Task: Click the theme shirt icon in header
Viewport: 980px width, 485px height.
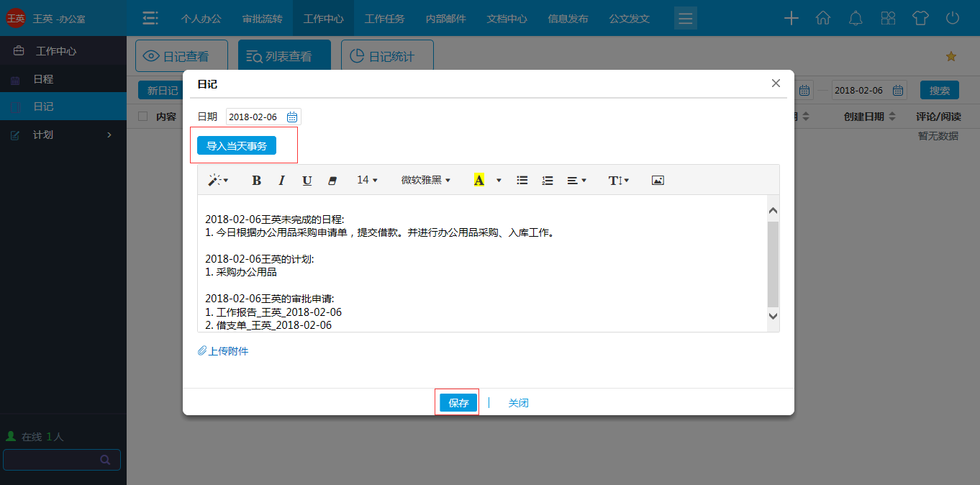Action: tap(921, 18)
